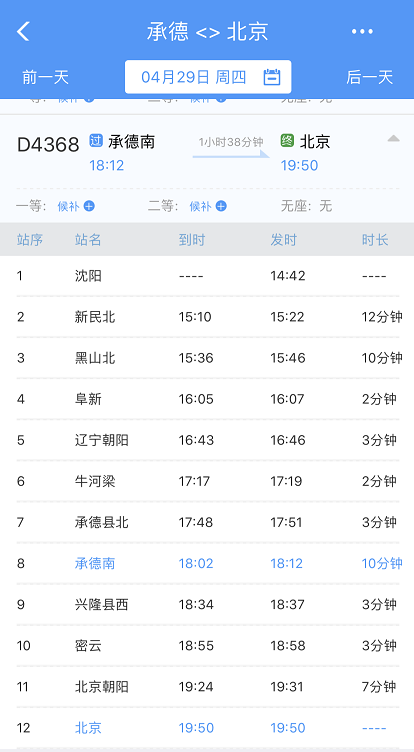Switch to 前一天
This screenshot has height=752, width=414.
point(46,77)
